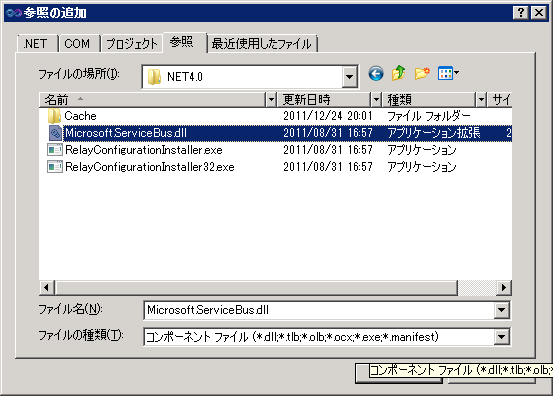Close the 参照の追加 dialog
The height and width of the screenshot is (396, 553).
[539, 13]
